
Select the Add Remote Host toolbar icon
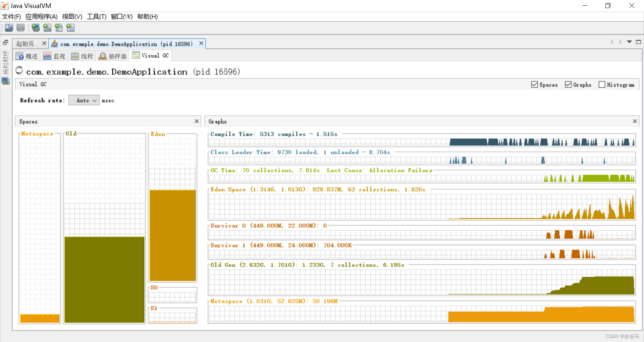[36, 27]
